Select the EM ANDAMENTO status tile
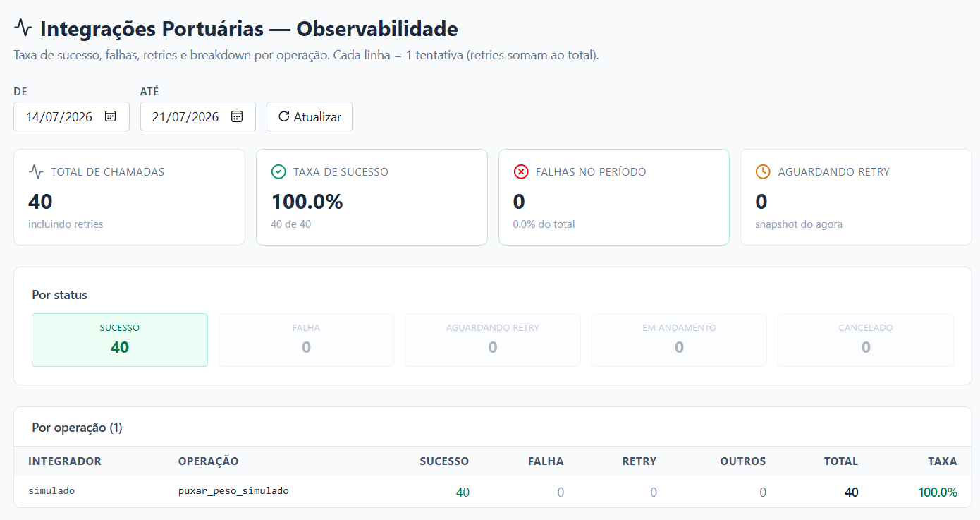This screenshot has height=520, width=980. (x=679, y=340)
